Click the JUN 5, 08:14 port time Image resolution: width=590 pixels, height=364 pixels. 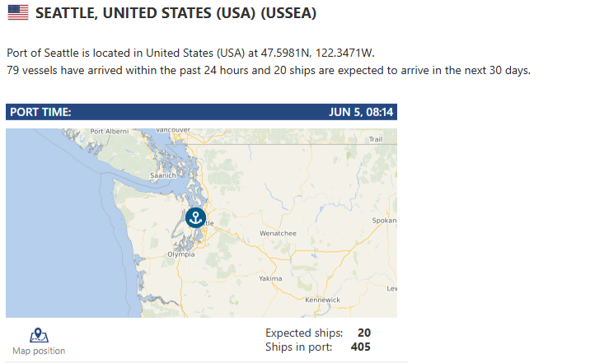(x=361, y=112)
